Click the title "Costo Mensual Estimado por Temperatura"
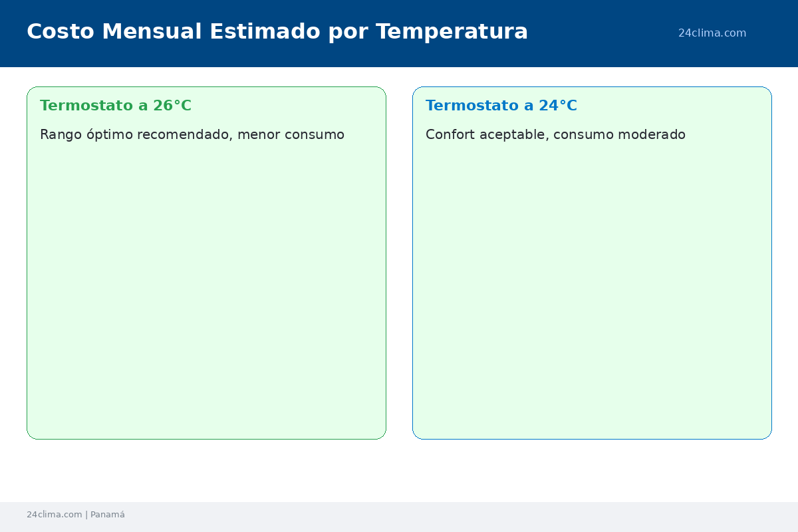798x532 pixels. 277,31
